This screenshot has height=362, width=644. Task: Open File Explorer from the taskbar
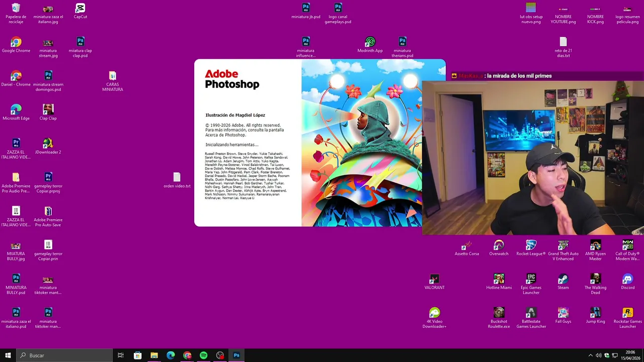pos(154,355)
